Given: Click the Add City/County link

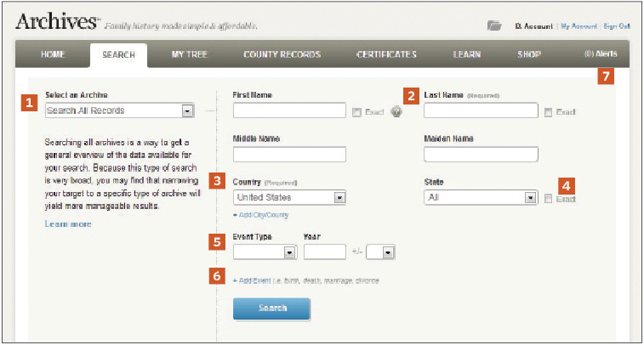Looking at the screenshot, I should click(260, 215).
